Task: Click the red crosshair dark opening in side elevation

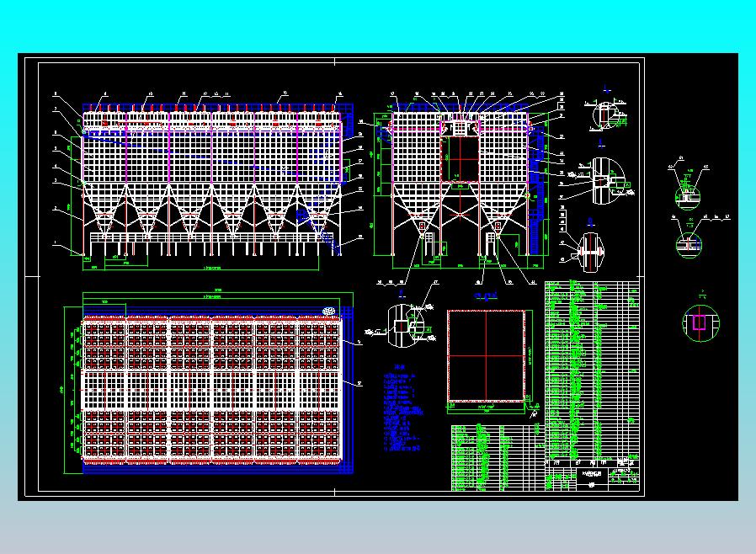Action: point(461,158)
